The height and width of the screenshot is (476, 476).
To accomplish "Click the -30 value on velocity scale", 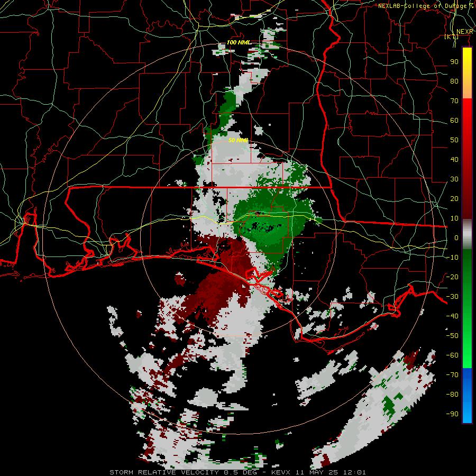I will [452, 297].
